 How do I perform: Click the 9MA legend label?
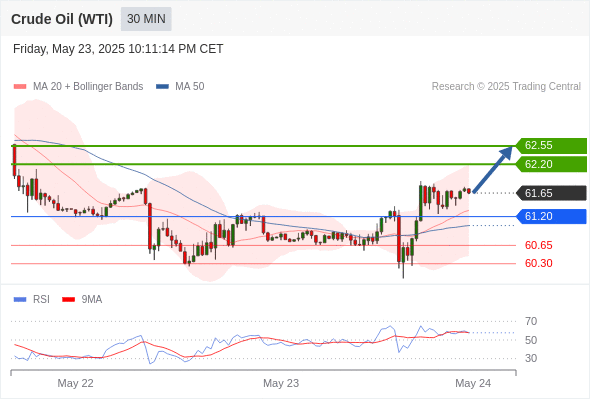(x=92, y=300)
